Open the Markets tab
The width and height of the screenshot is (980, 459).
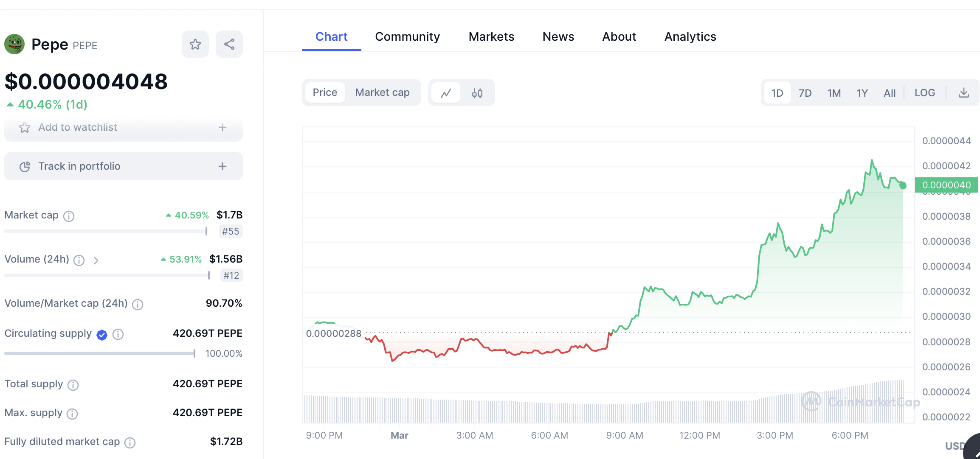coord(491,36)
